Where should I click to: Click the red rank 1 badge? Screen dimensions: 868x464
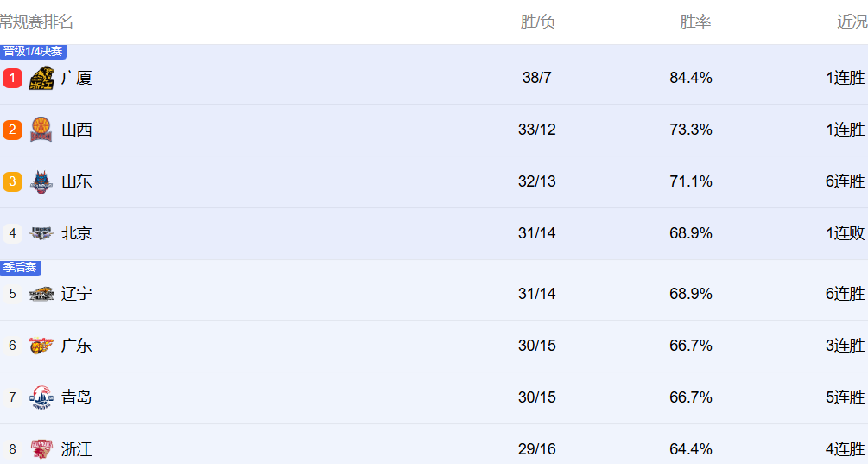coord(12,78)
